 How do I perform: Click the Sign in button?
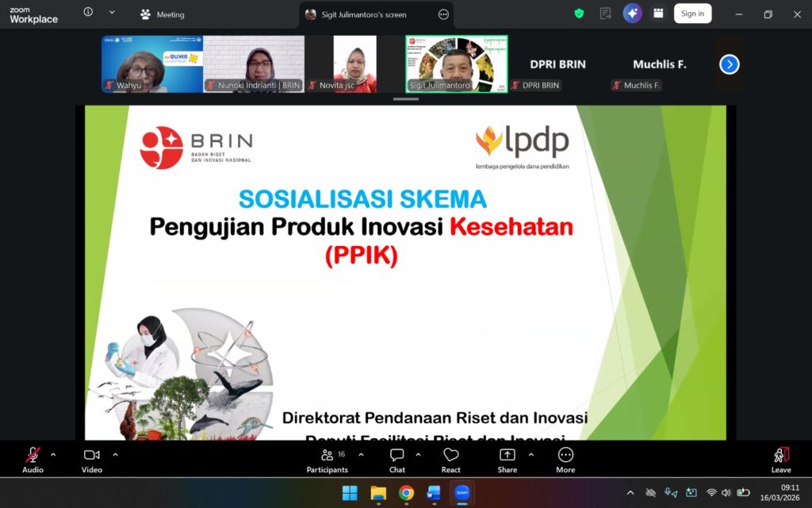[692, 13]
